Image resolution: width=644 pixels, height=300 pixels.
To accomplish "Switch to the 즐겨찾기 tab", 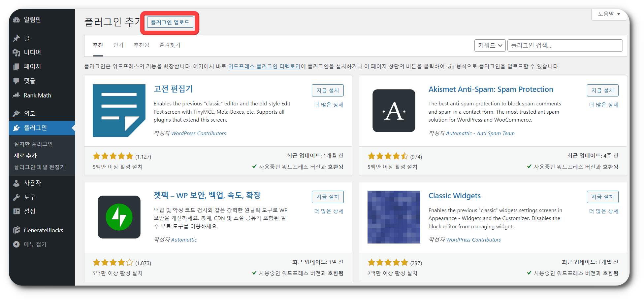I will click(x=170, y=45).
